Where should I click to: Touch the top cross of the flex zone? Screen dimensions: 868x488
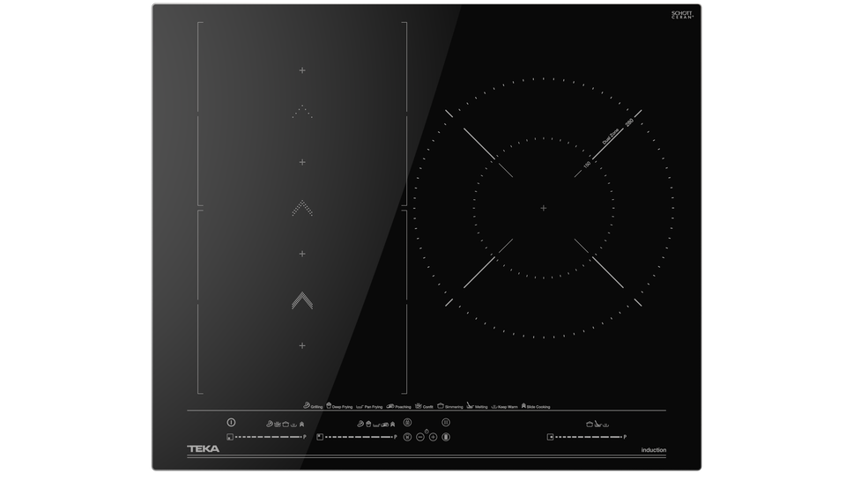pyautogui.click(x=302, y=70)
